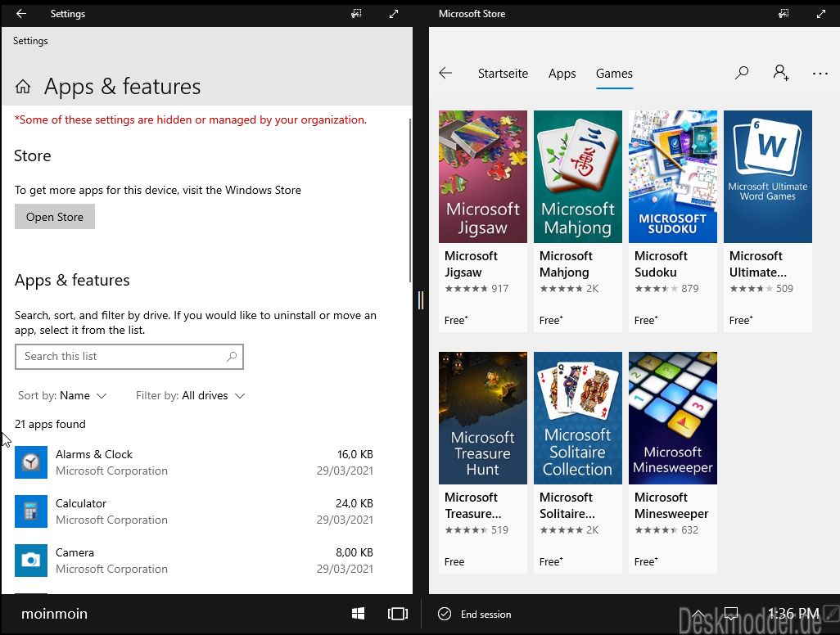
Task: Click the Microsoft Sudoku 879 ratings
Action: point(667,289)
